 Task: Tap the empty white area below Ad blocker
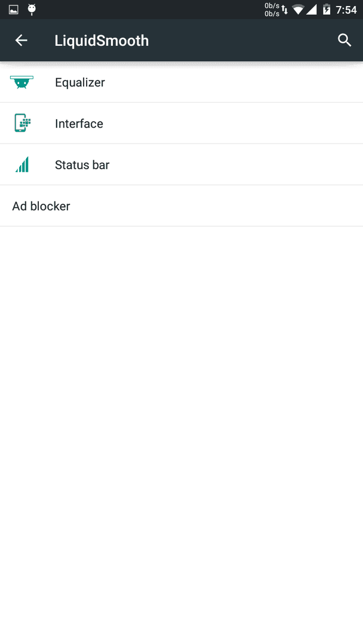click(181, 435)
